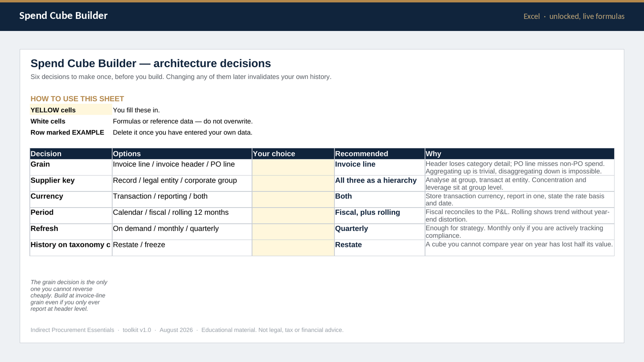Click the 'Why' column header
Viewport: 644px width, 362px height.
tap(520, 154)
